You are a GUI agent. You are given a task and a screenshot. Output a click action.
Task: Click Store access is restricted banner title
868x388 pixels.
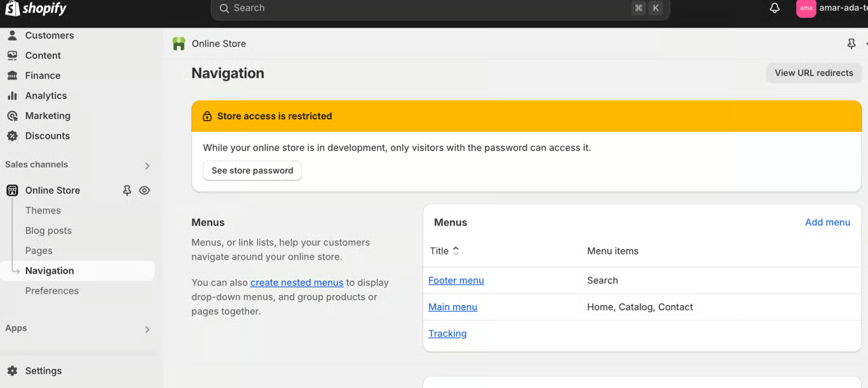[275, 116]
